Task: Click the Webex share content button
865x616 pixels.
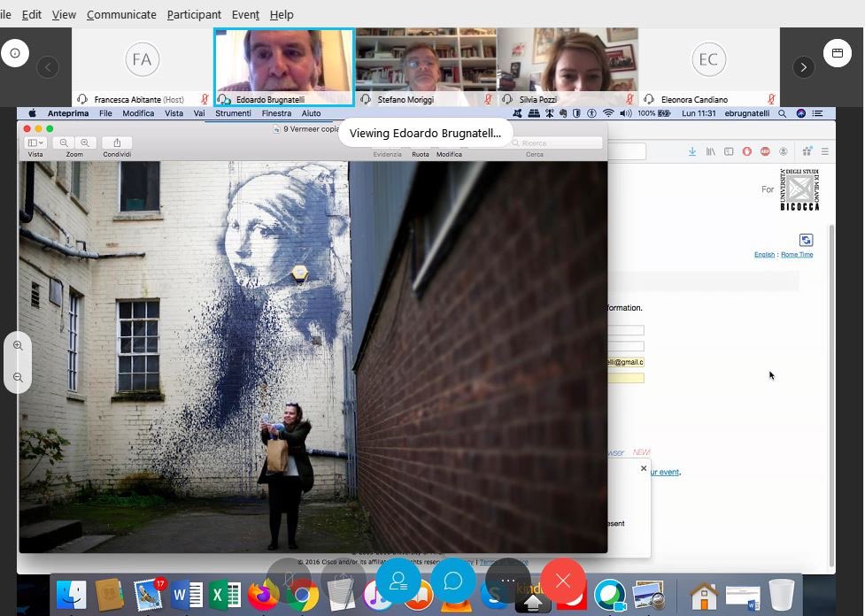Action: (x=344, y=581)
